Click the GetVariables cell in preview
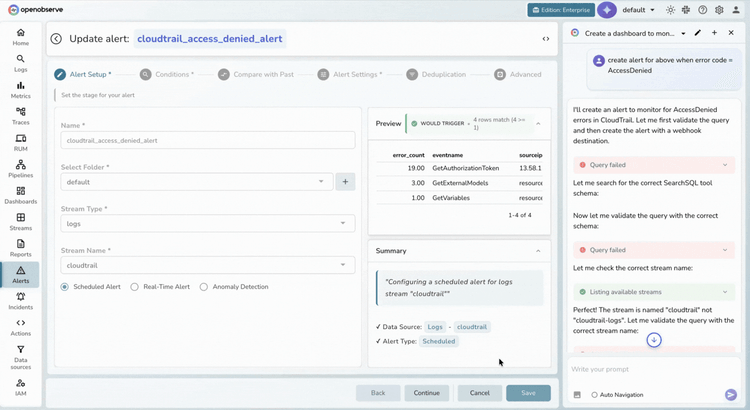The image size is (750, 410). coord(451,198)
